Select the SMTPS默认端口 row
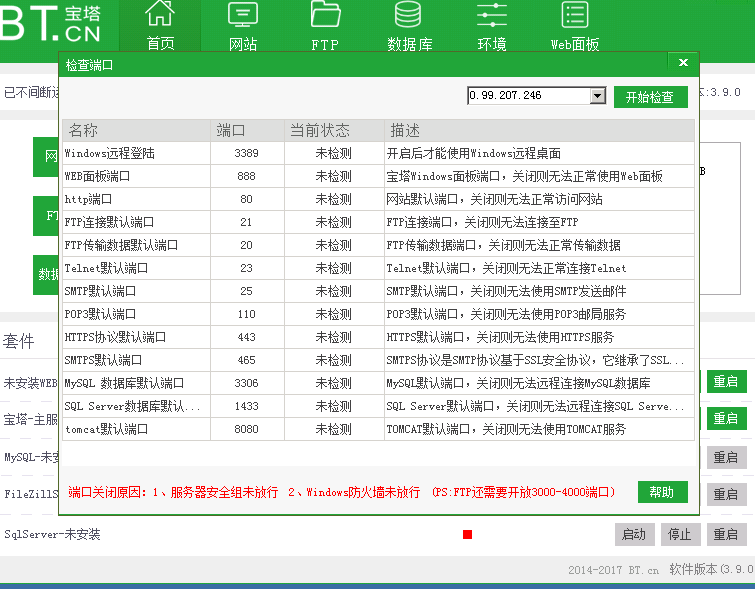 [x=378, y=360]
